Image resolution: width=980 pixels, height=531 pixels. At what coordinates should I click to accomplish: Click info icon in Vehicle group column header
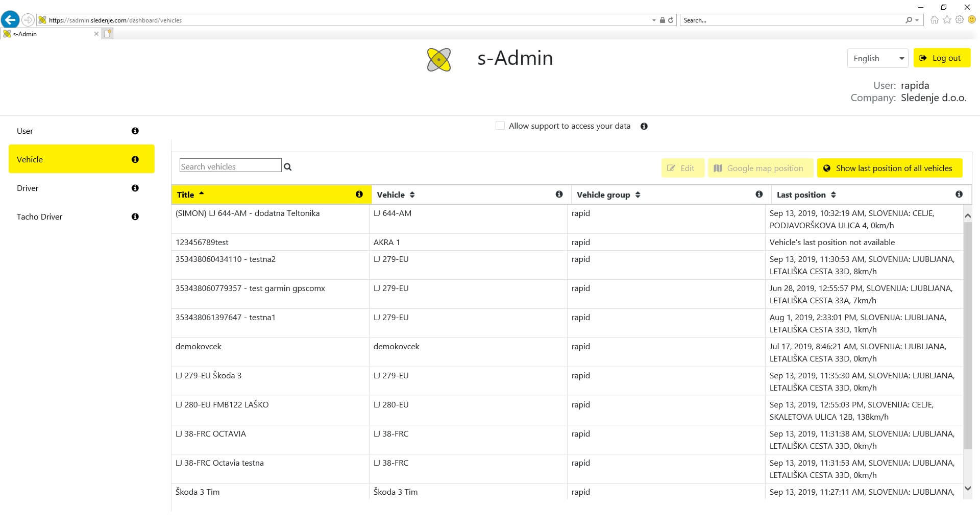point(759,194)
